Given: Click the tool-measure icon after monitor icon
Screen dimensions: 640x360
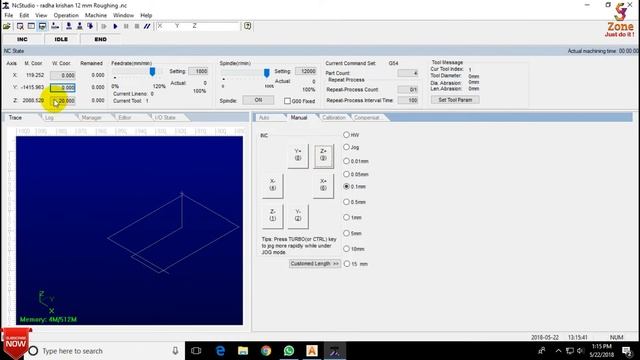Looking at the screenshot, I should coord(55,26).
